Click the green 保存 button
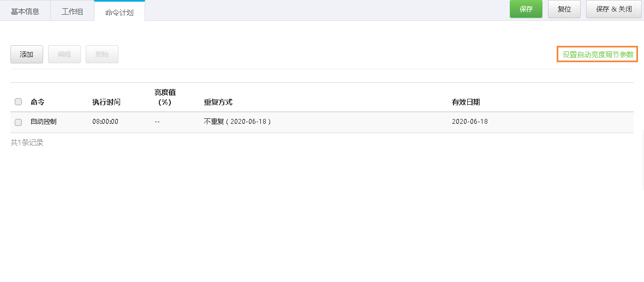 [526, 9]
